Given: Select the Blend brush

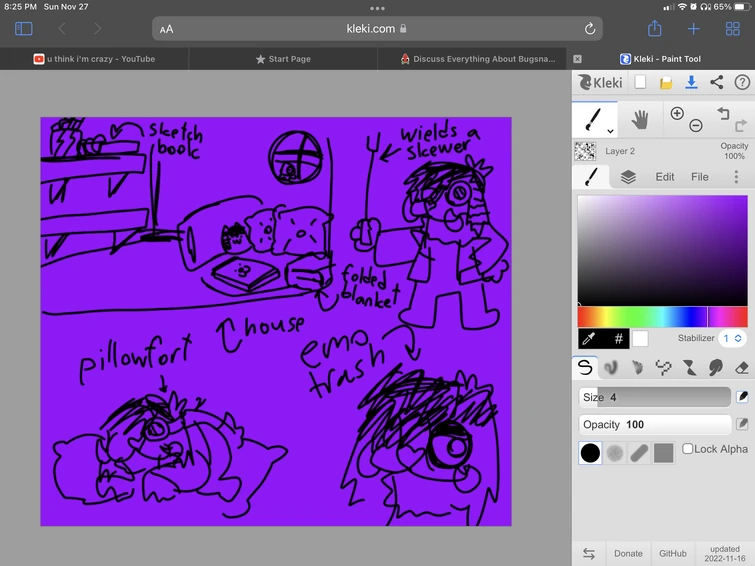Looking at the screenshot, I should tap(611, 368).
